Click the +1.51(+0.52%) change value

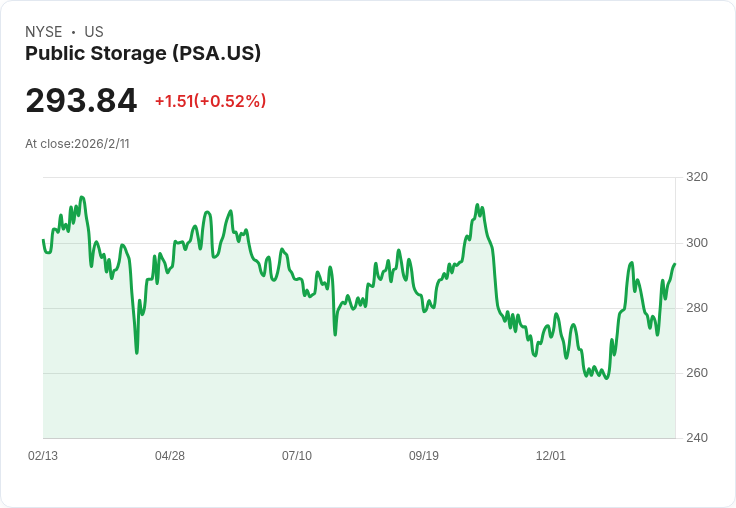[210, 101]
